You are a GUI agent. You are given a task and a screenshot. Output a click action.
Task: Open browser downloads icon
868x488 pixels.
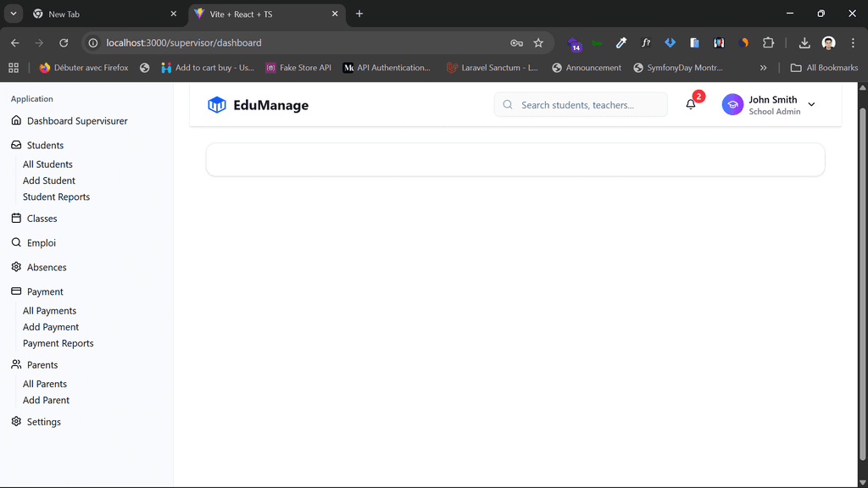coord(804,42)
